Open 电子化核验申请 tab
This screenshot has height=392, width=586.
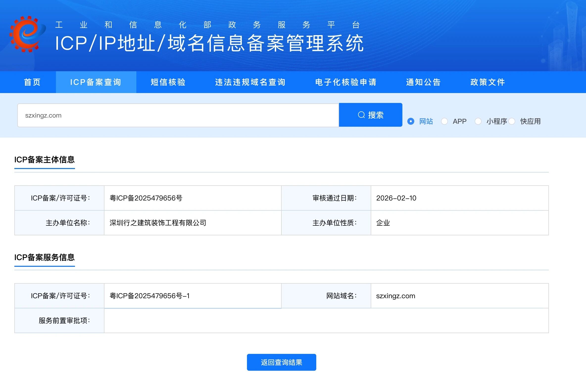346,82
